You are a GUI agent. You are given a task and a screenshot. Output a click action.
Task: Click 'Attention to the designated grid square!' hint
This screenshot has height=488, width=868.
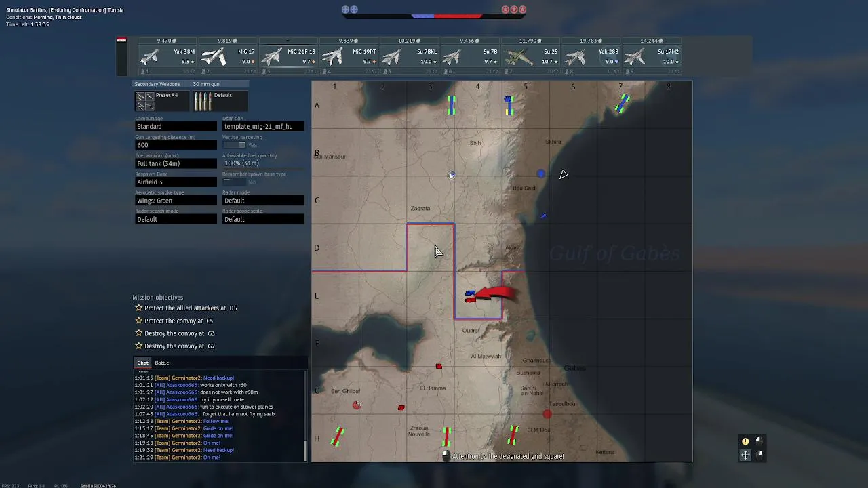(x=508, y=457)
